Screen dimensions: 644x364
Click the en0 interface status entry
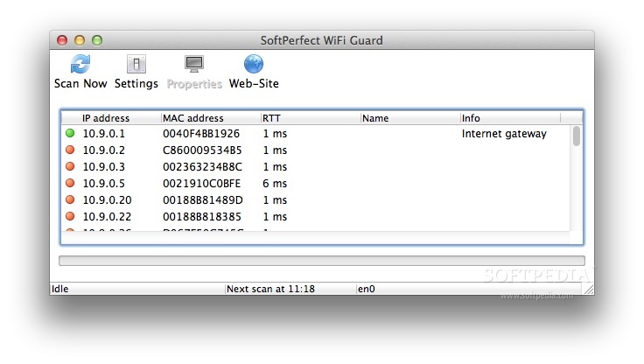367,289
